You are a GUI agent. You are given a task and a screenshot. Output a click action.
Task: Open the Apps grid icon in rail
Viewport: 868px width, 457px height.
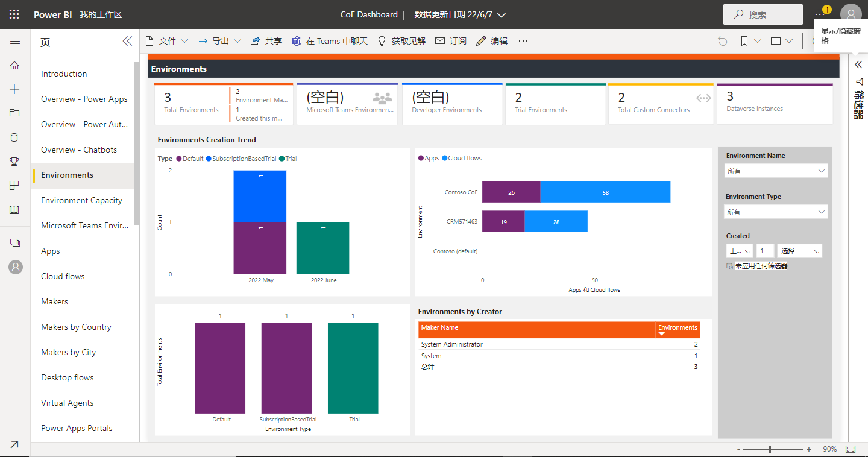(15, 186)
